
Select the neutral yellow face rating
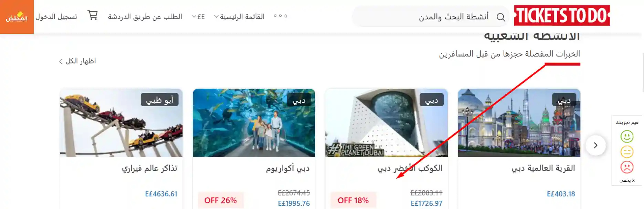point(627,152)
